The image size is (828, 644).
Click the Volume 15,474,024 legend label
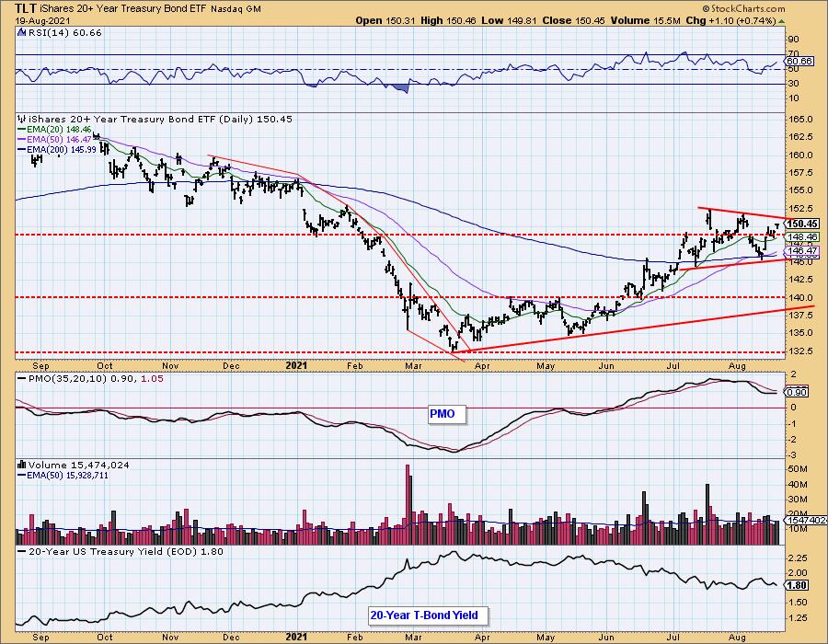click(x=79, y=465)
